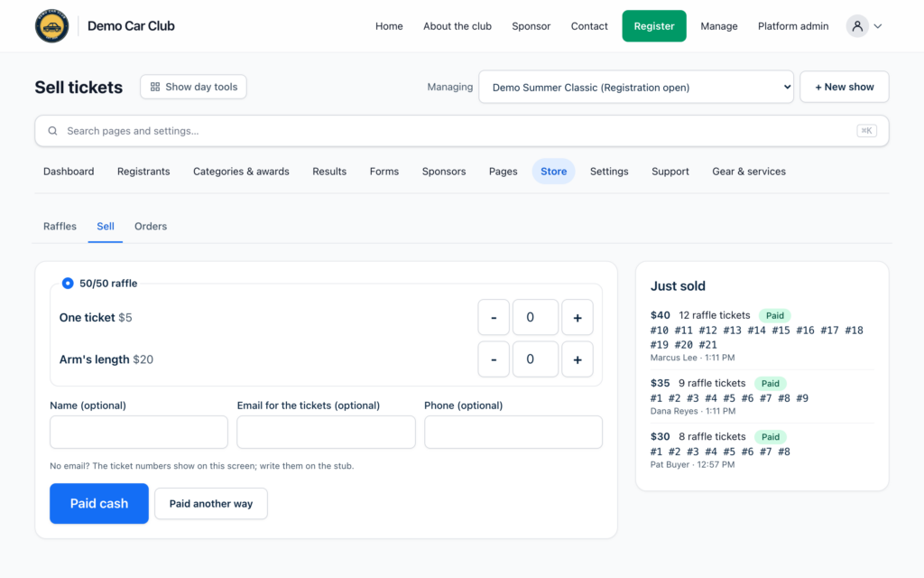Select the Sell tab
This screenshot has height=578, width=924.
[106, 227]
